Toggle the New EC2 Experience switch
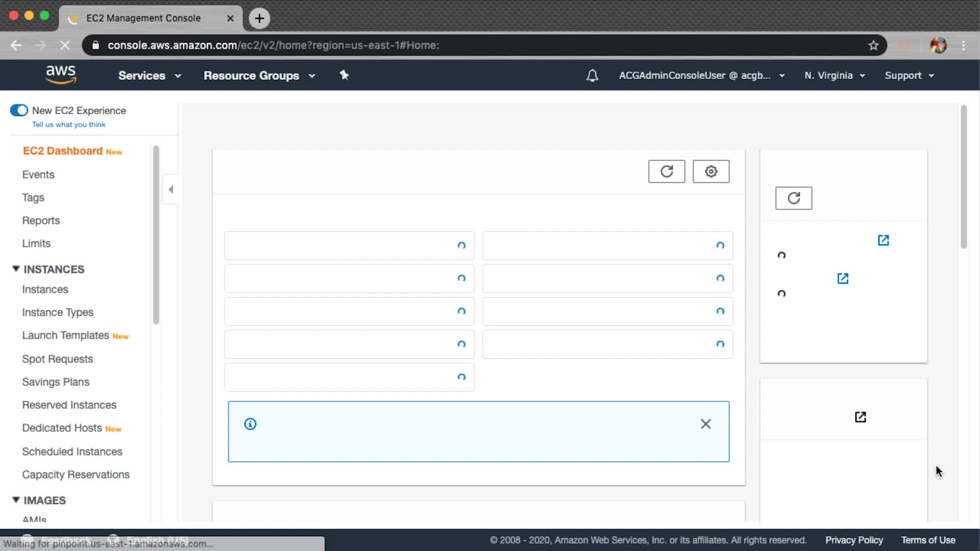Viewport: 980px width, 551px height. coord(19,110)
